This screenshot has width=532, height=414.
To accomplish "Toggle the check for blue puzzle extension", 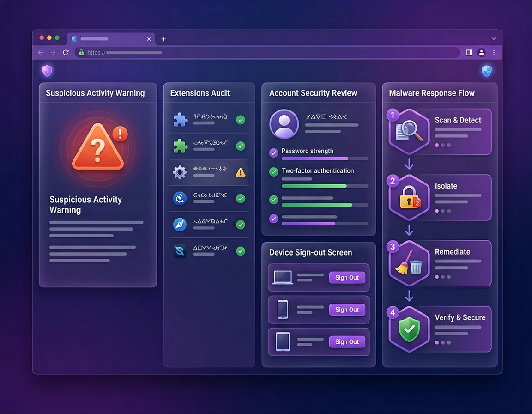I will tap(241, 120).
